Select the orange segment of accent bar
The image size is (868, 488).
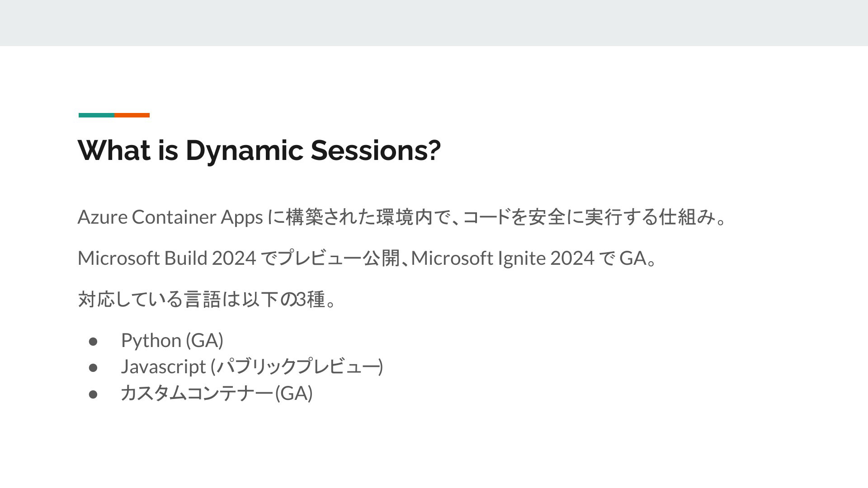[132, 115]
